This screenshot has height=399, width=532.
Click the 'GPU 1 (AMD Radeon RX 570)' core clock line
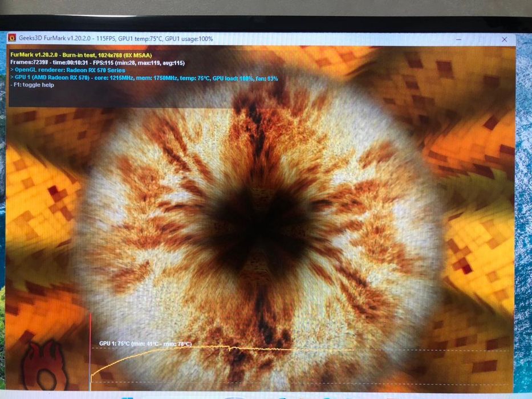pos(144,78)
